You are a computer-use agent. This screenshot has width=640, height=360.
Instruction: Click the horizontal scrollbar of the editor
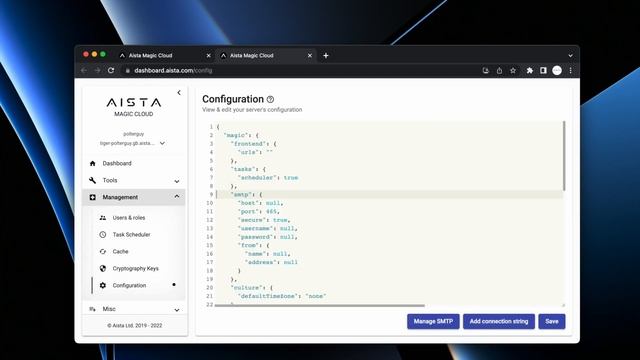320,305
